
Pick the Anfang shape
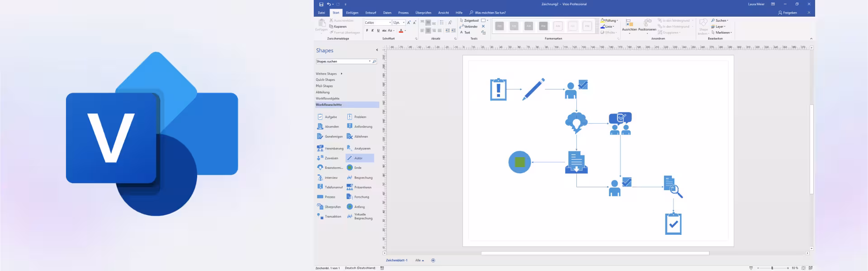356,207
